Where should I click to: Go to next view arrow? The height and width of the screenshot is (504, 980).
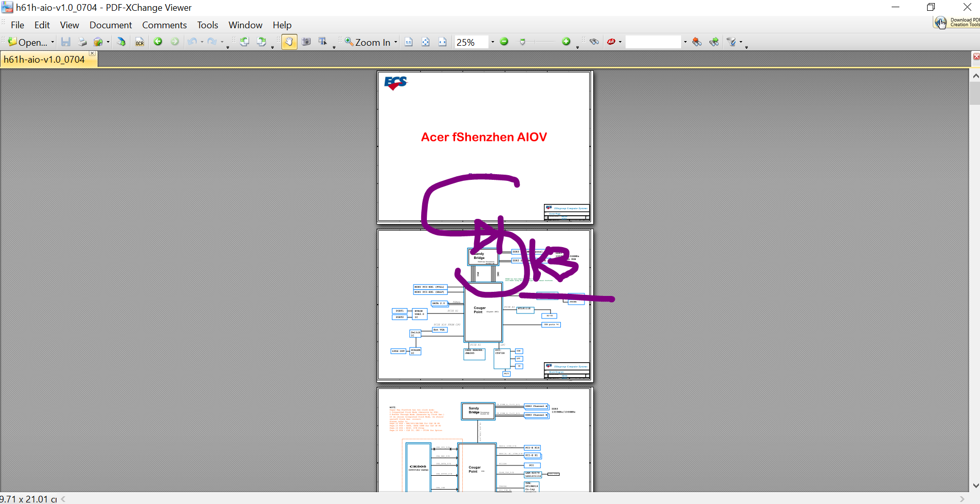pos(175,42)
